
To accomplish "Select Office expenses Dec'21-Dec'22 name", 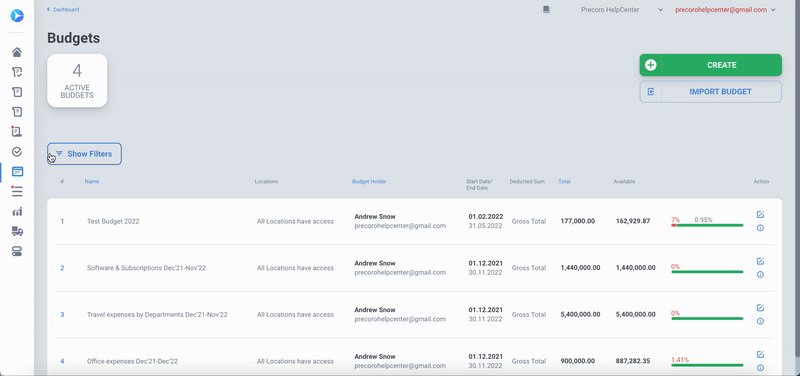I will 132,361.
